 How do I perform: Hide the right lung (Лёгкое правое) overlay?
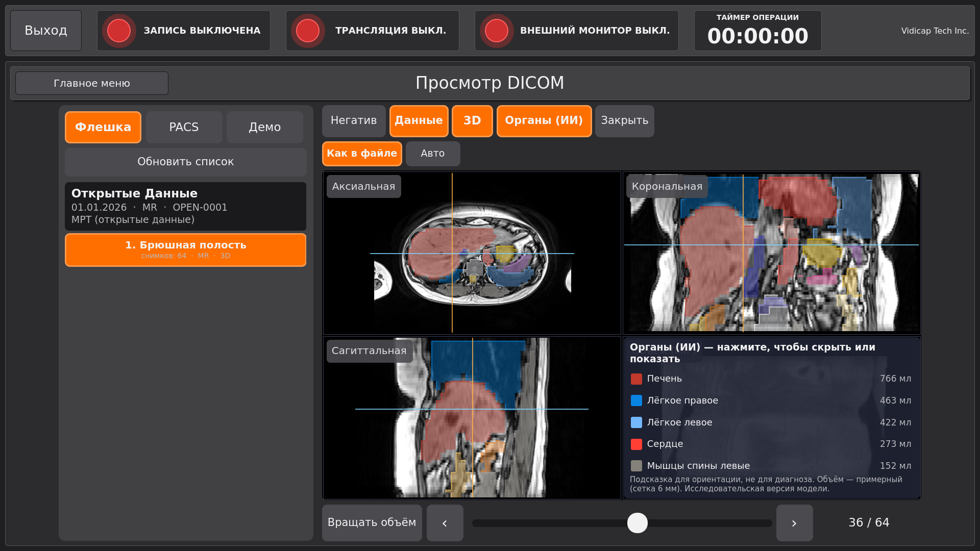(x=771, y=400)
